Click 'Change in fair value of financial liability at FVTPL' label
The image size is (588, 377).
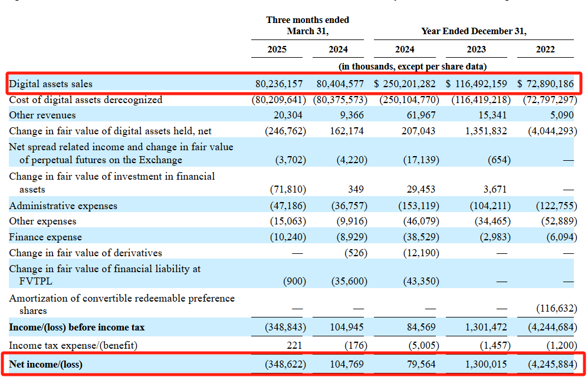[x=104, y=275]
